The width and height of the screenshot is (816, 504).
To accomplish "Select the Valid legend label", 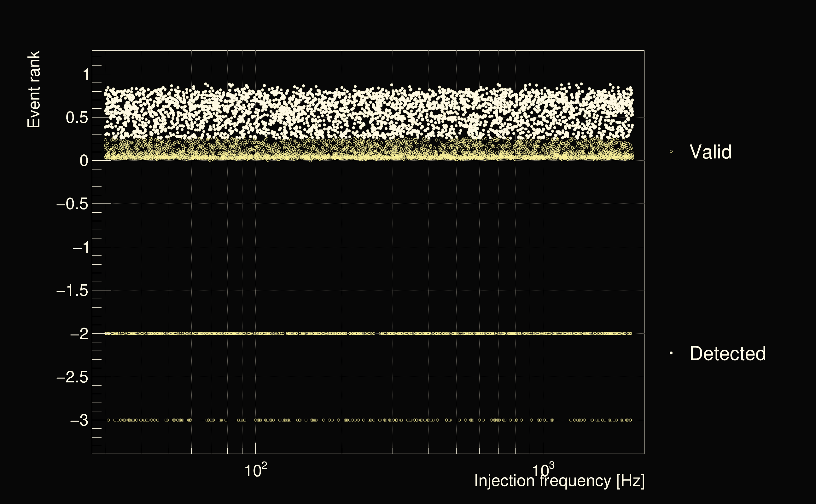I will click(x=711, y=152).
